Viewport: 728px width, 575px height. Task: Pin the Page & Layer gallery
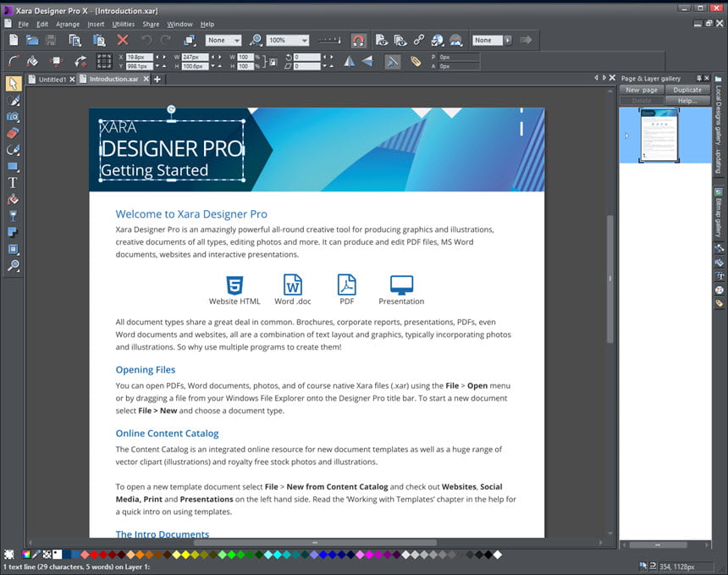coord(698,78)
